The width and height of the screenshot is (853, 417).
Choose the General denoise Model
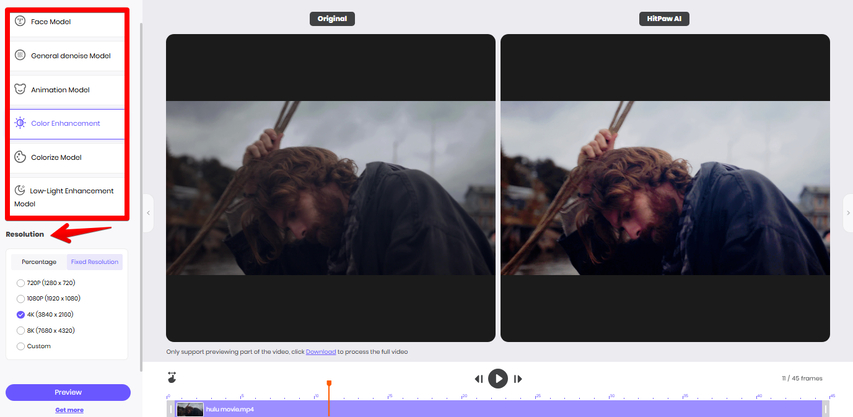[67, 56]
